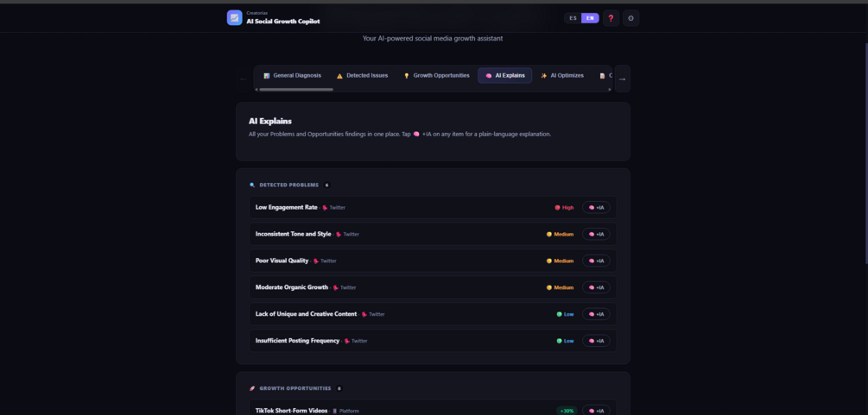The height and width of the screenshot is (415, 868).
Task: Select the EN language toggle
Action: coord(590,18)
